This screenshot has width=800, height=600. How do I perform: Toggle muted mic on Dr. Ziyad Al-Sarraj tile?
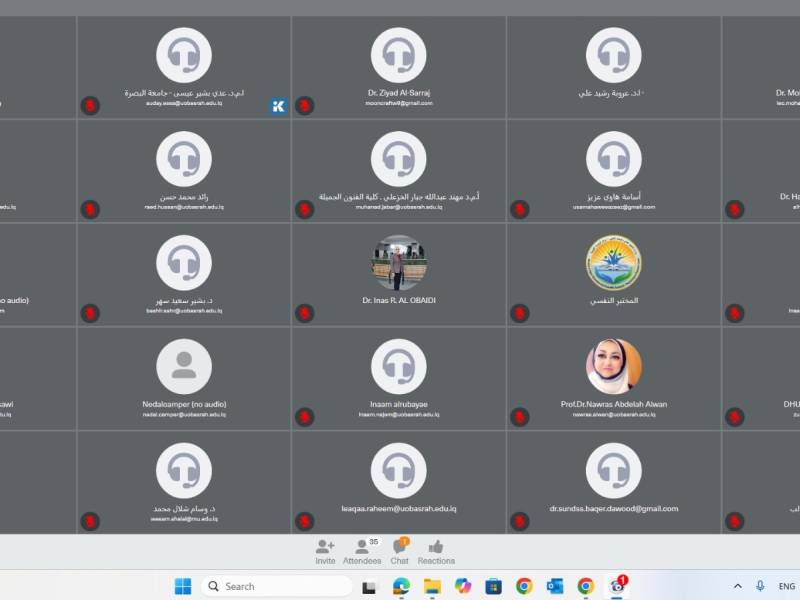coord(305,106)
